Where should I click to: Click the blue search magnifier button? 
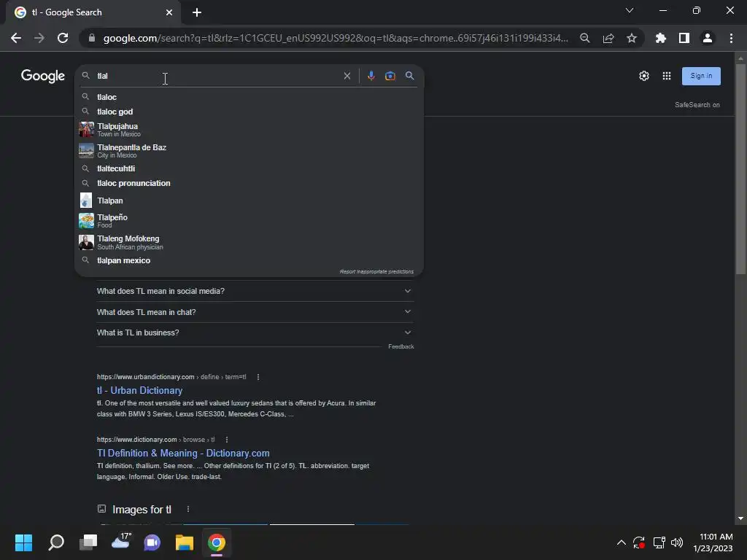410,76
